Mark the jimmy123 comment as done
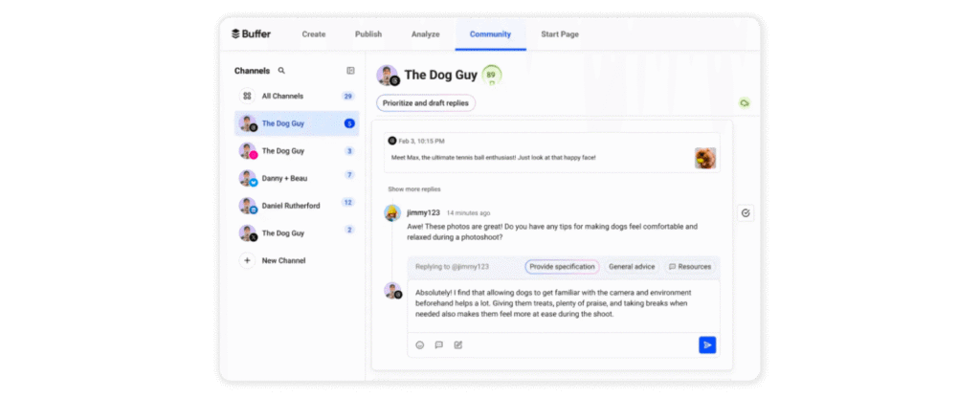 pyautogui.click(x=746, y=213)
